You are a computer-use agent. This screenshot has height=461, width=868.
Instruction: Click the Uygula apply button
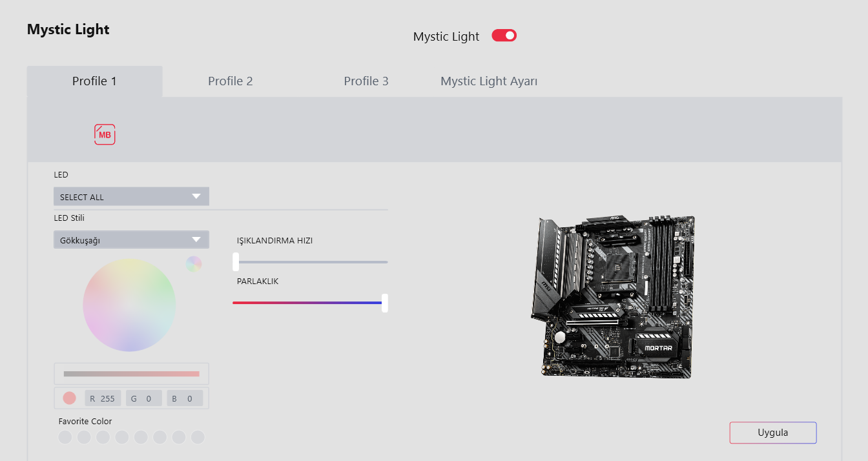(773, 433)
